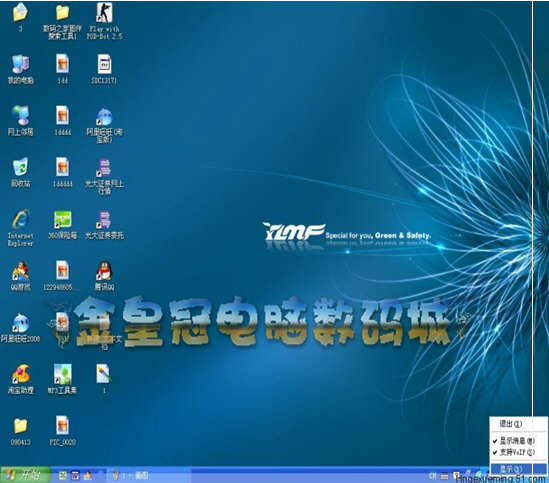
Task: Open the green 开始 Start button
Action: (25, 475)
